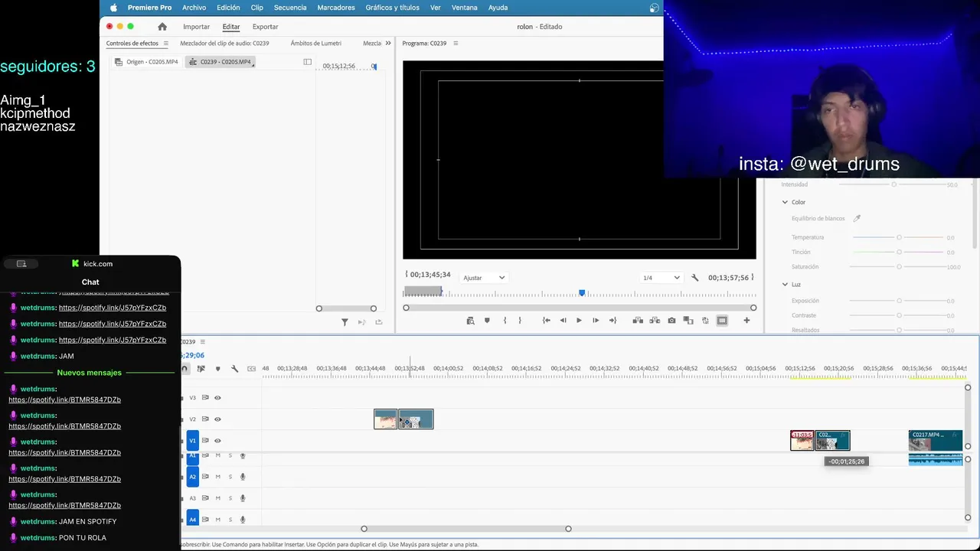Click the blue playhead in Program monitor ruler
This screenshot has height=551, width=980.
(582, 293)
